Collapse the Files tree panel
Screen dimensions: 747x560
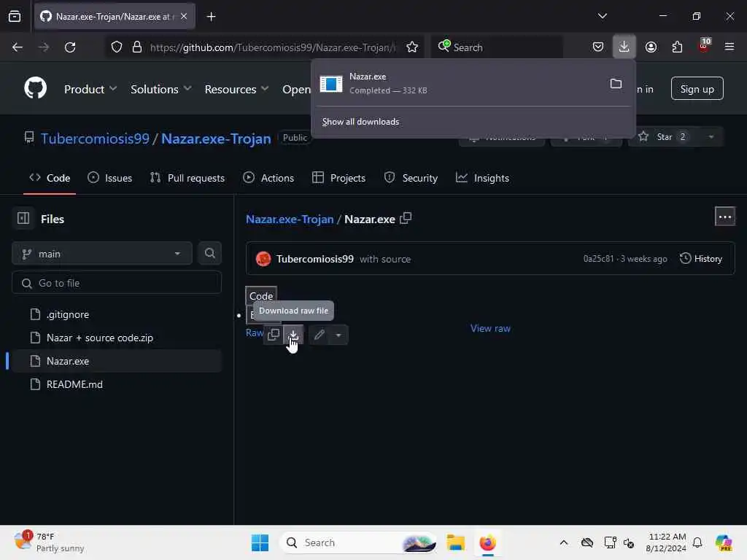coord(23,218)
